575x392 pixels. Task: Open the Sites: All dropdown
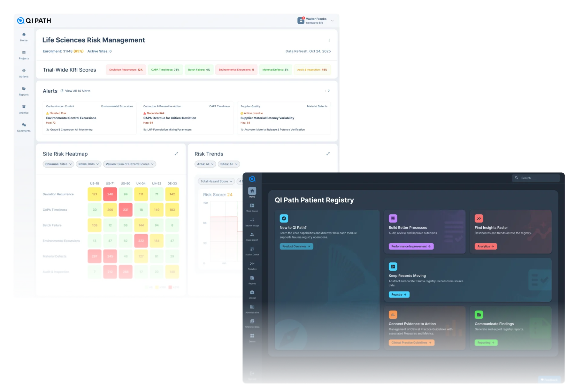[229, 164]
